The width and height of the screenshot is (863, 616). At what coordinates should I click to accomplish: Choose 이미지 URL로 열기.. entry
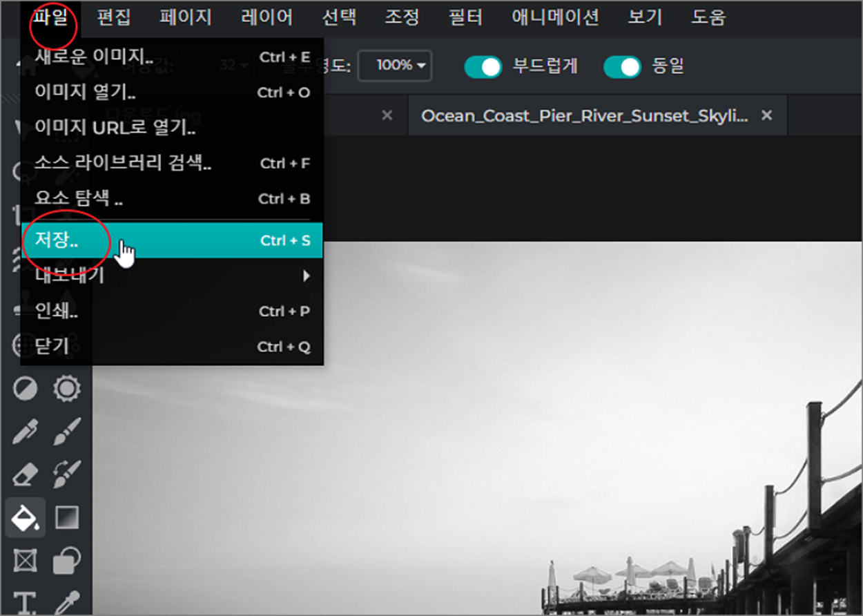pos(172,128)
